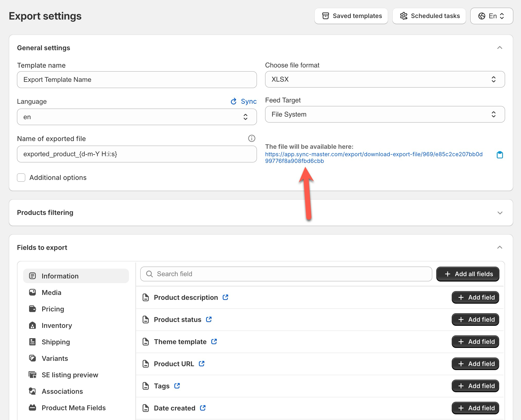Open external link icon beside Product status
Image resolution: width=521 pixels, height=420 pixels.
[x=209, y=319]
